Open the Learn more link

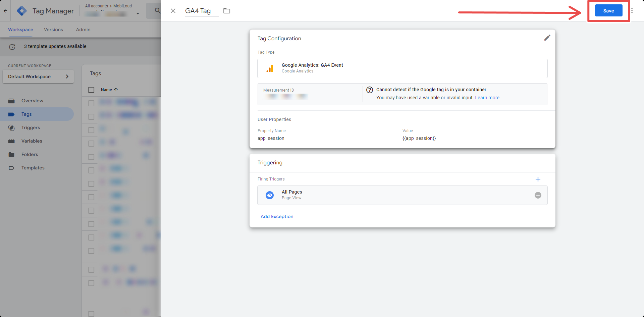(x=487, y=98)
